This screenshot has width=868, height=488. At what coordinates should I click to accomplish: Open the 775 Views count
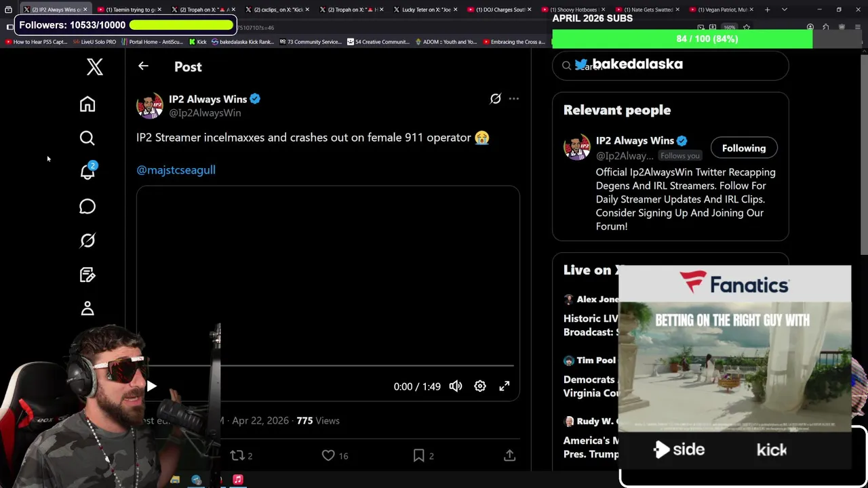318,421
